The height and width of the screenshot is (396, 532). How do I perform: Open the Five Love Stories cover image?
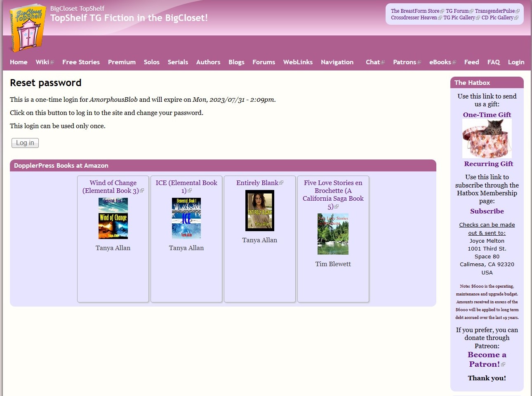tap(333, 234)
